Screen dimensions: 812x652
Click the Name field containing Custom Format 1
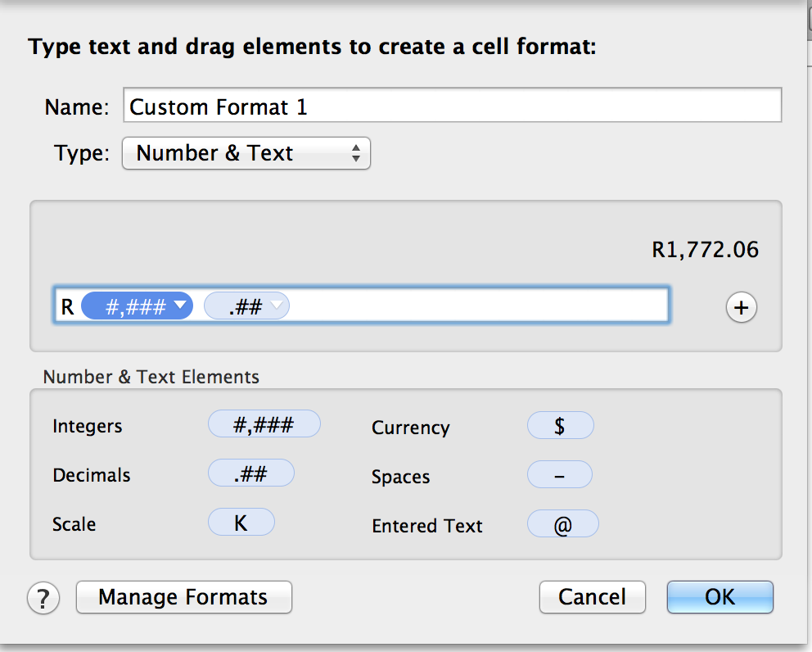point(452,106)
